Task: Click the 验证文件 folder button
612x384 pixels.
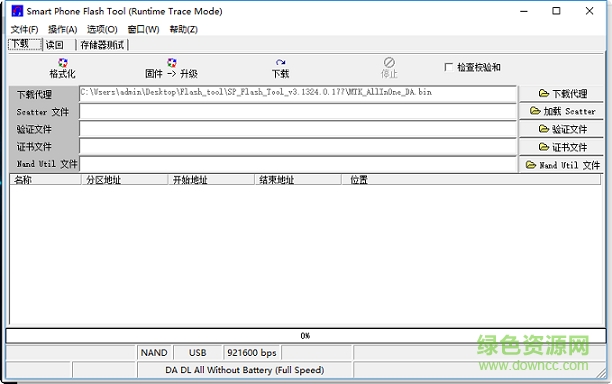Action: click(x=561, y=129)
